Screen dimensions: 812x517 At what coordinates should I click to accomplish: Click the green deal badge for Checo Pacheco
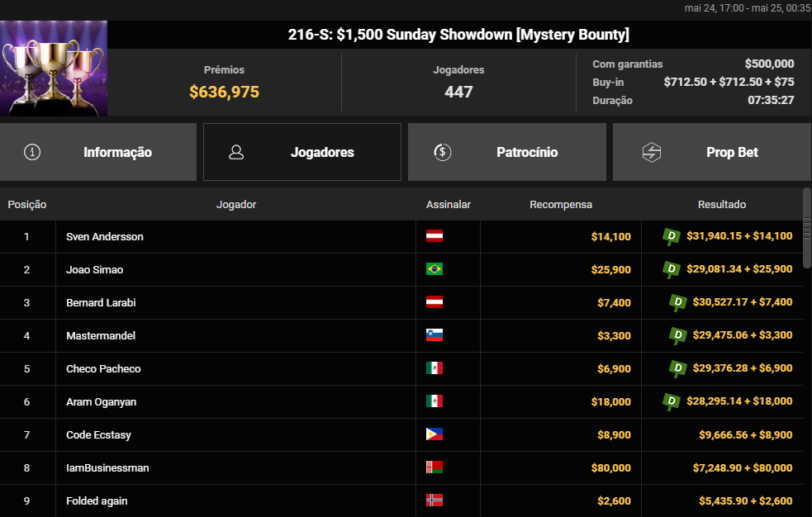[x=677, y=369]
